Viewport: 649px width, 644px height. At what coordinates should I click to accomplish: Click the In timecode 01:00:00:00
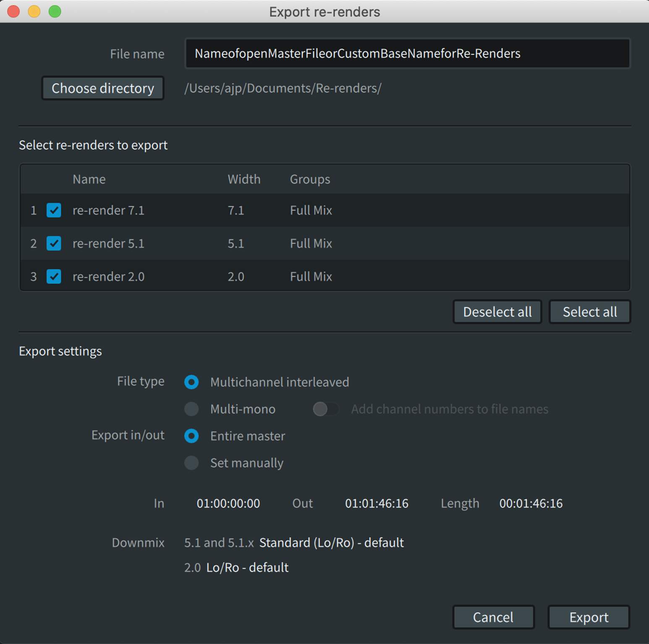[228, 503]
